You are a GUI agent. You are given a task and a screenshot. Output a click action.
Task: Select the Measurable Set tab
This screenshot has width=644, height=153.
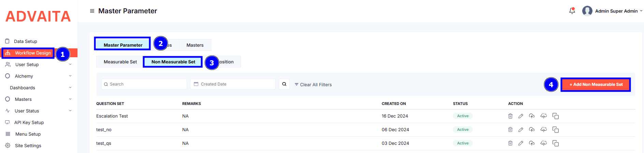pyautogui.click(x=120, y=62)
